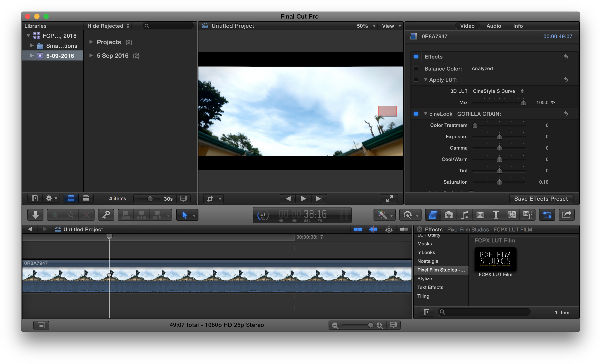Open the viewer 50% zoom menu
This screenshot has height=364, width=601.
(x=365, y=26)
